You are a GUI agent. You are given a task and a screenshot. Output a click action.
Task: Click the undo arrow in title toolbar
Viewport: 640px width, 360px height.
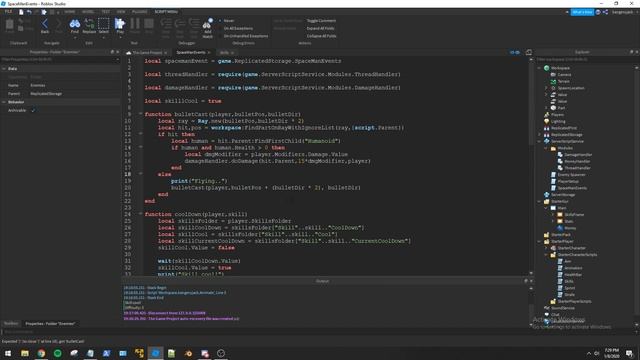(29, 12)
